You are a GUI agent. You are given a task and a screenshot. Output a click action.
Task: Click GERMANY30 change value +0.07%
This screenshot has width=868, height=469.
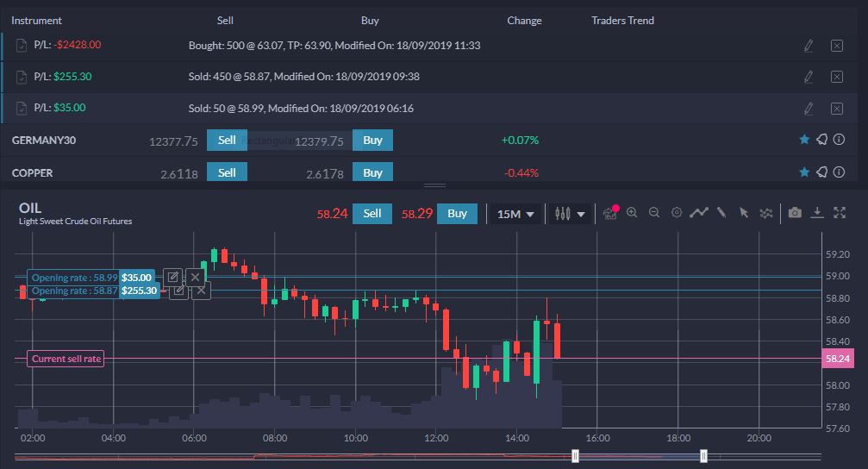tap(520, 140)
